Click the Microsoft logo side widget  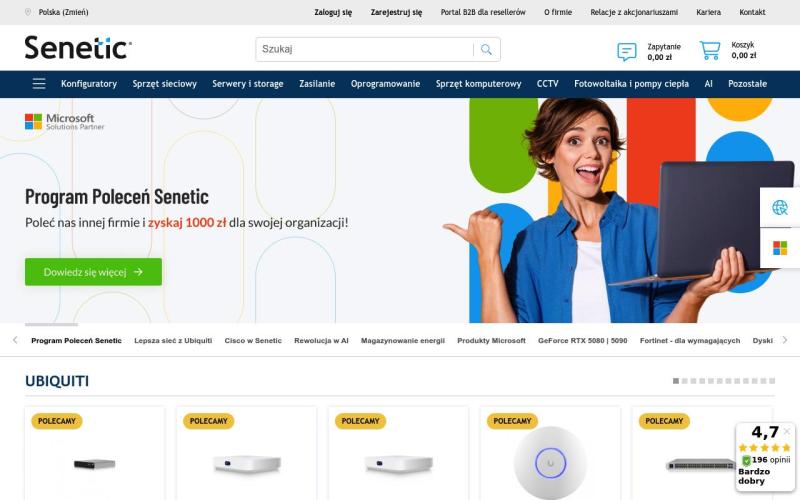click(x=780, y=248)
